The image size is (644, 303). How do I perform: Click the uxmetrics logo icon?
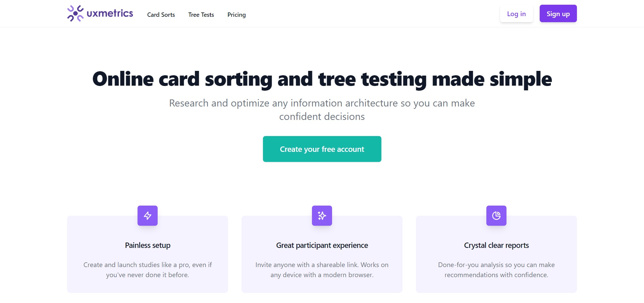click(75, 13)
